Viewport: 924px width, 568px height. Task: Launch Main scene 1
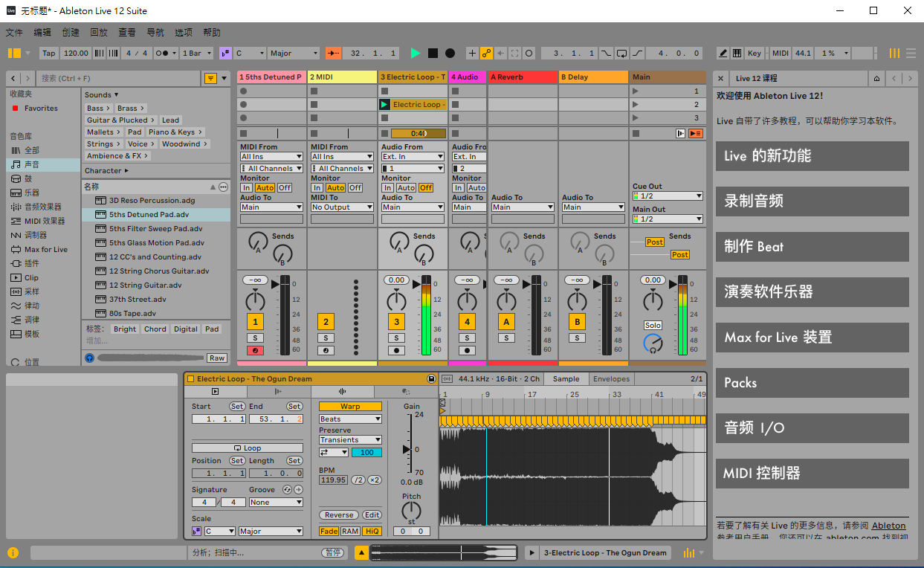(636, 91)
